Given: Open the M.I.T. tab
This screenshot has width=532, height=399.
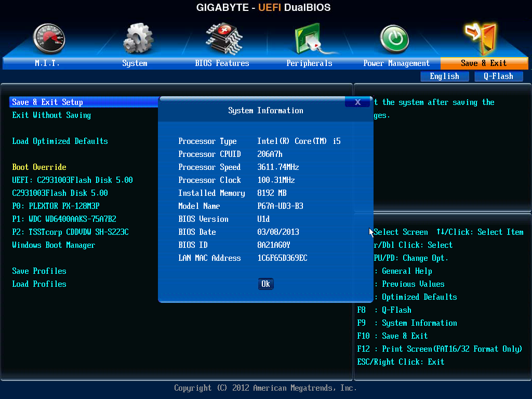Looking at the screenshot, I should (47, 63).
